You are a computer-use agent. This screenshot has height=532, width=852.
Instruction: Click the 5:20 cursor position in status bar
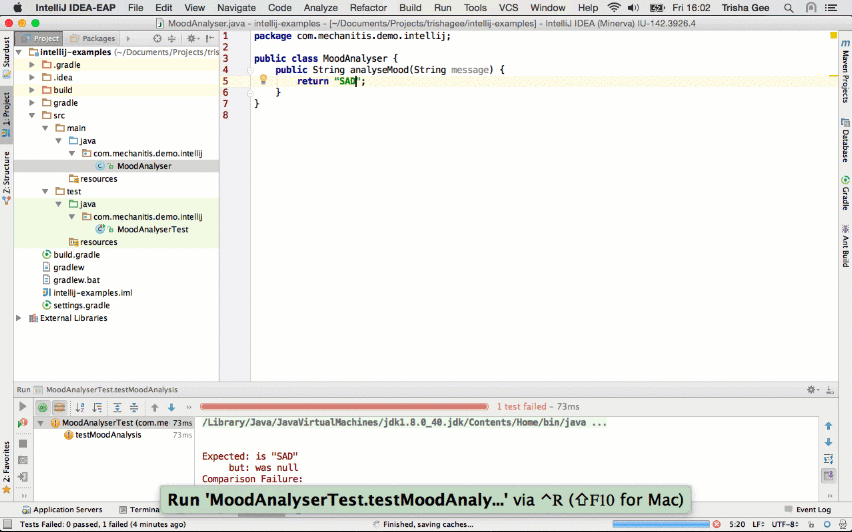coord(737,524)
